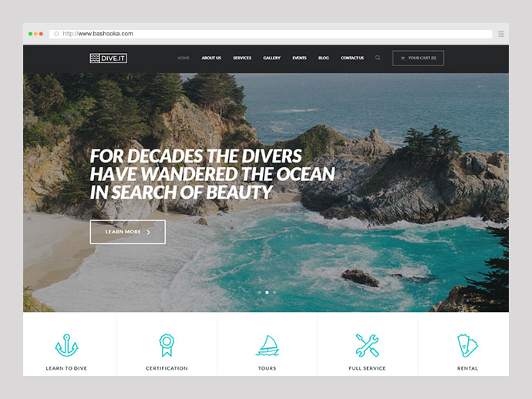Screen dimensions: 532x399
Task: Select the third slider pagination dot
Action: pyautogui.click(x=274, y=292)
